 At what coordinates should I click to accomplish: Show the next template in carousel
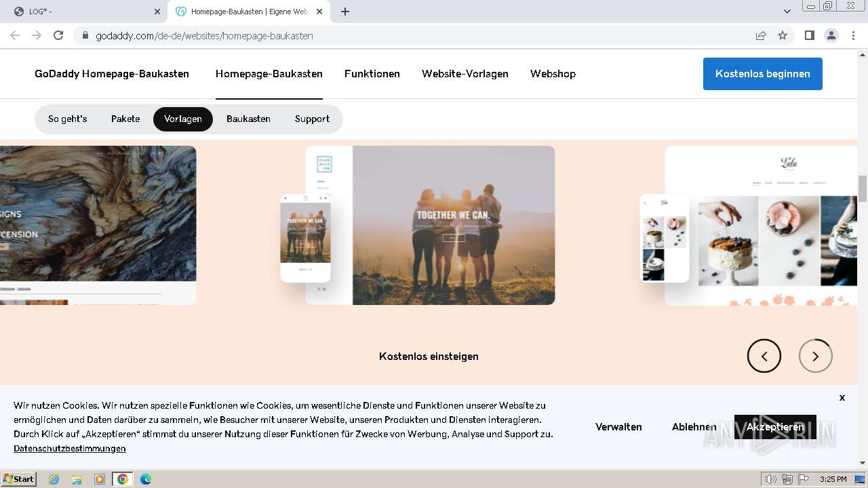point(816,356)
